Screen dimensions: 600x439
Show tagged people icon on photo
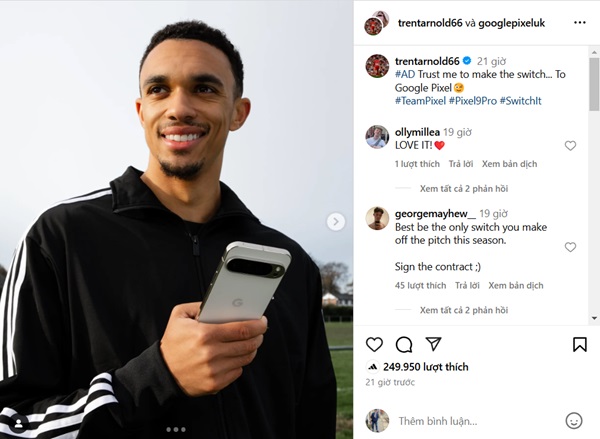[x=18, y=423]
